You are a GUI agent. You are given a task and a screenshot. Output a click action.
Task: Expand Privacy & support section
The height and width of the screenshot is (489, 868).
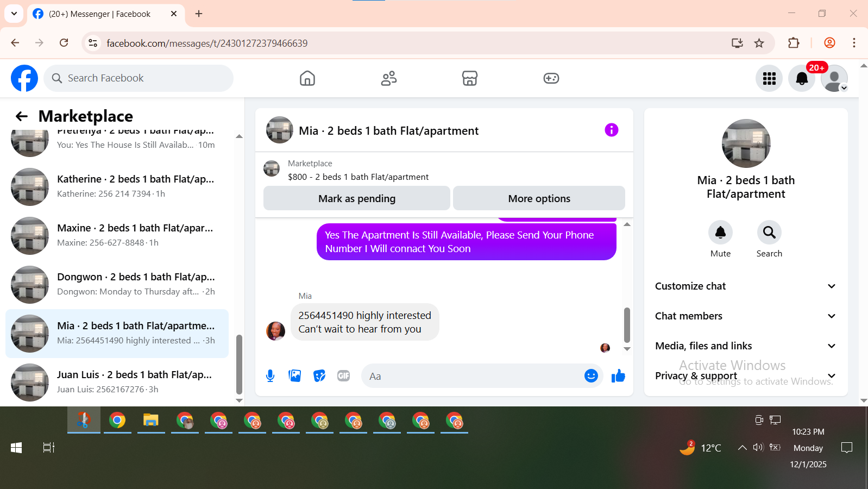pos(746,376)
